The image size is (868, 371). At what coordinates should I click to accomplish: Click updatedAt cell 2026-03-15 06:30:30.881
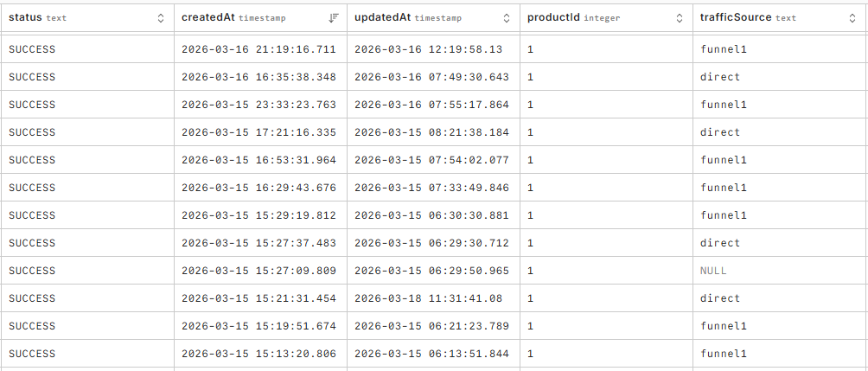431,215
